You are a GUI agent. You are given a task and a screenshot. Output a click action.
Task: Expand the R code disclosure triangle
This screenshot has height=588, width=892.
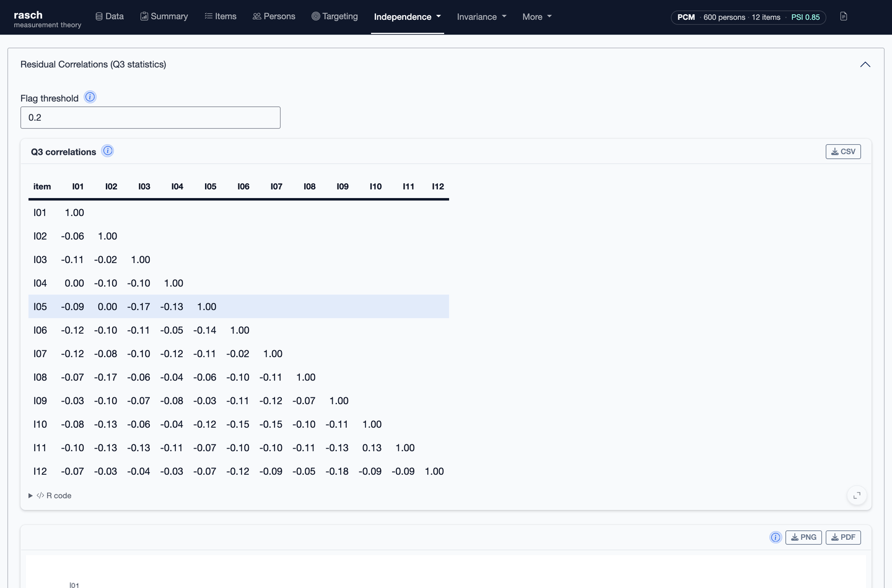(30, 496)
